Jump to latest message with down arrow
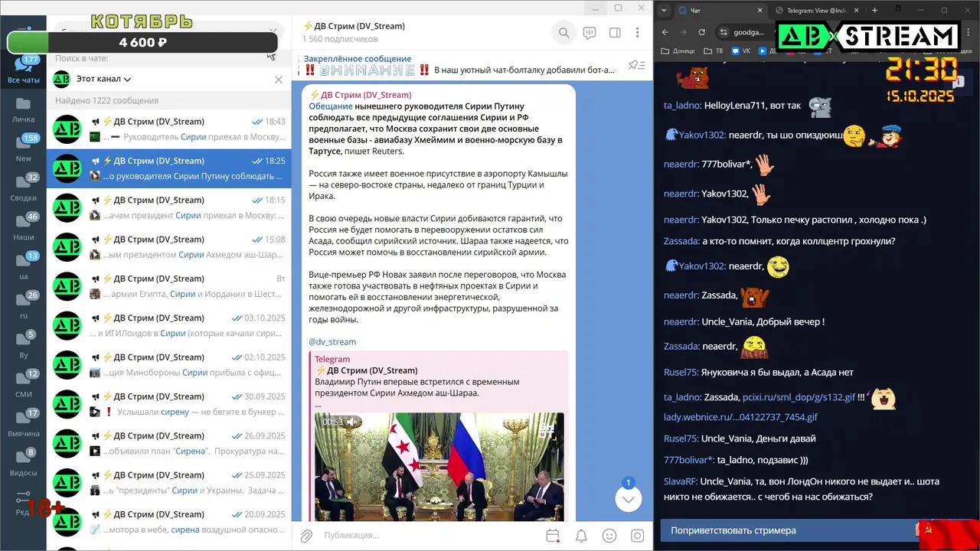The image size is (980, 551). [x=628, y=499]
